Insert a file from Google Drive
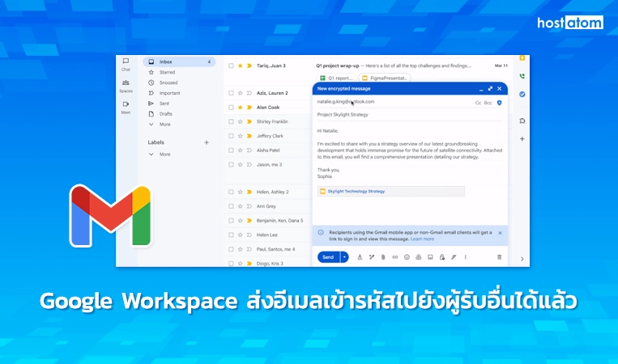This screenshot has width=618, height=364. pos(419,257)
